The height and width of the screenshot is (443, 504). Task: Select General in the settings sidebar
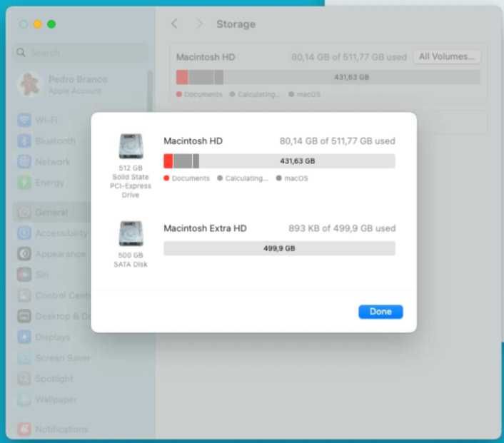click(x=51, y=213)
